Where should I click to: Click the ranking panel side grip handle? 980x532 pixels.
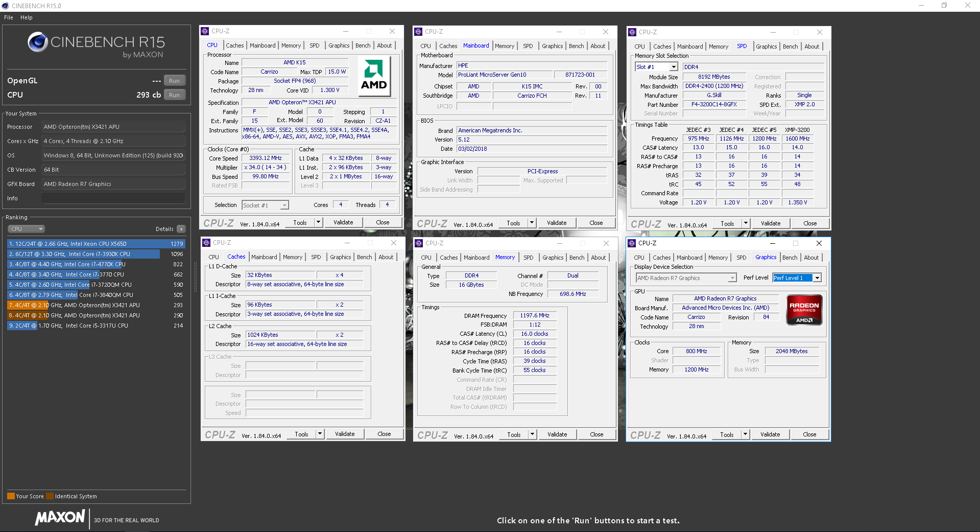coord(195,277)
